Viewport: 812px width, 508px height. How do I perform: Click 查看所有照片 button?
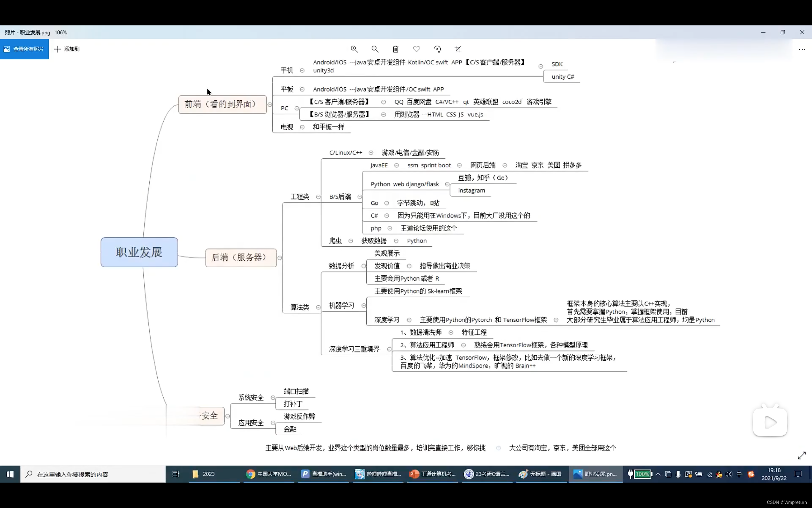coord(24,49)
